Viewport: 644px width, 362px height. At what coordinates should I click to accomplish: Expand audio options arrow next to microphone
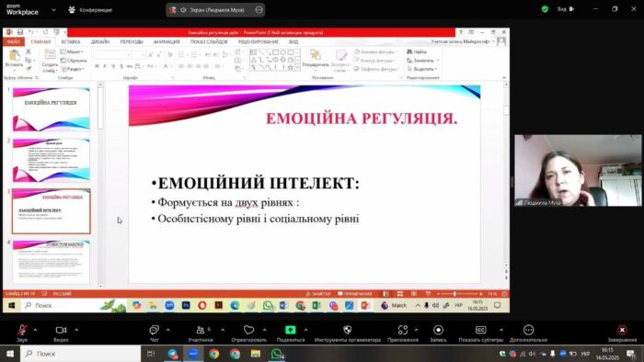[35, 330]
